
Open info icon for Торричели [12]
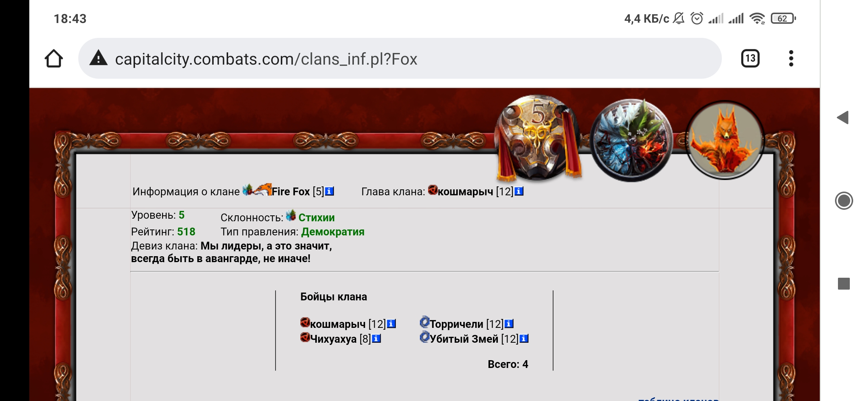coord(509,324)
